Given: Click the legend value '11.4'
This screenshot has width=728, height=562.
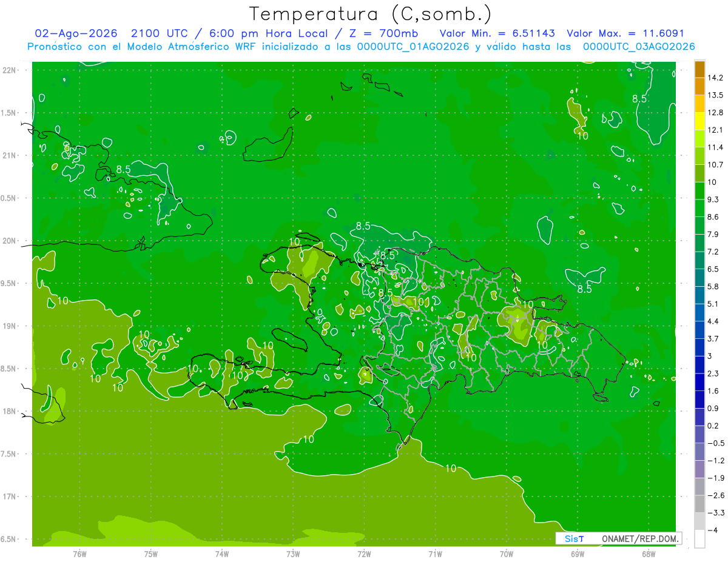Looking at the screenshot, I should coord(715,147).
